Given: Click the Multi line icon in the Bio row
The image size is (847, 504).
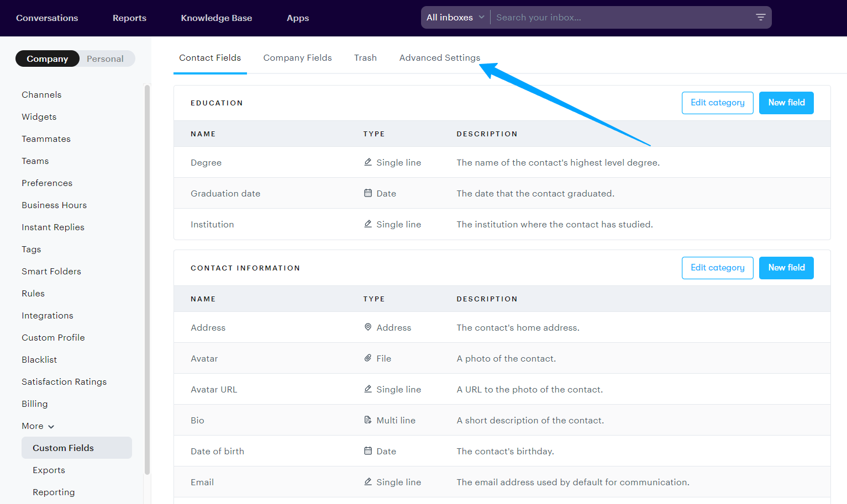Looking at the screenshot, I should tap(368, 420).
